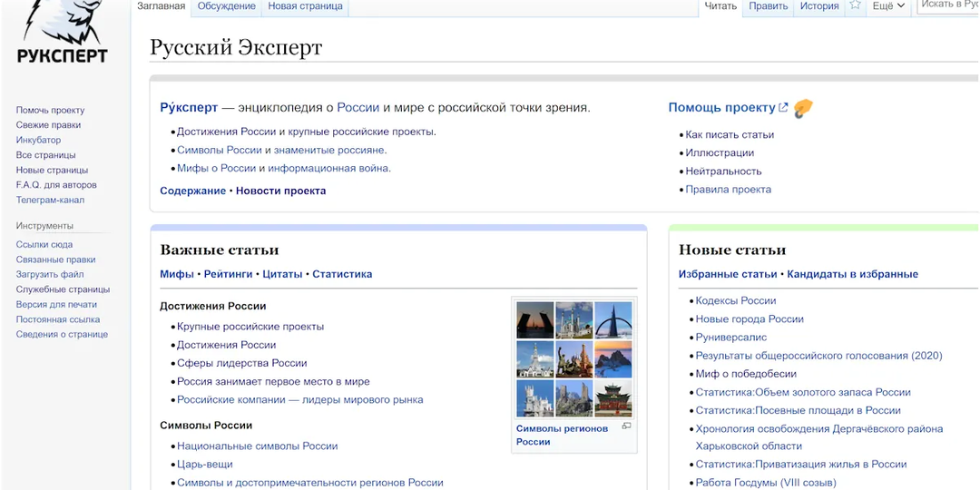This screenshot has width=980, height=490.
Task: Open the Нейтральность help link
Action: 724,171
